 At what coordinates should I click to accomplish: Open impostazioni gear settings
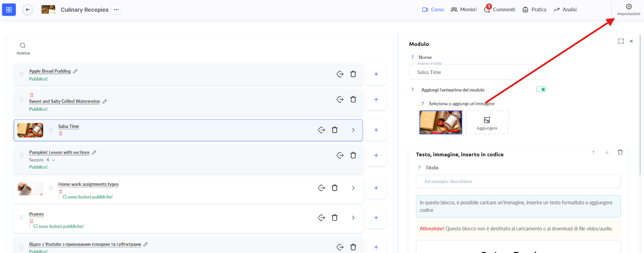628,7
